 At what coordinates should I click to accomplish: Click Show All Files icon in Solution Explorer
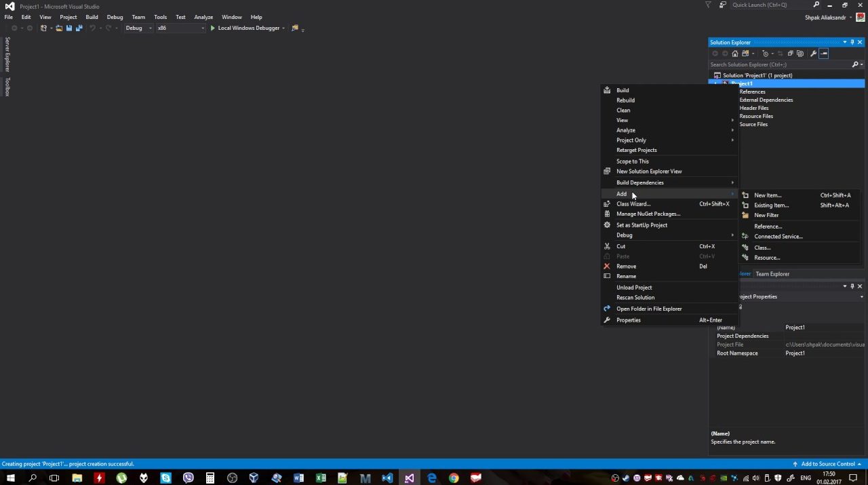click(x=800, y=54)
